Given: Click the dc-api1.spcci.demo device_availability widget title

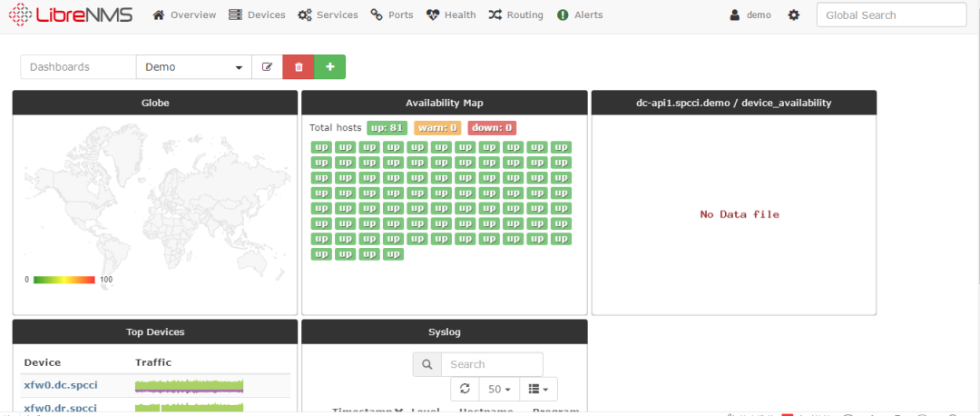Looking at the screenshot, I should (734, 103).
